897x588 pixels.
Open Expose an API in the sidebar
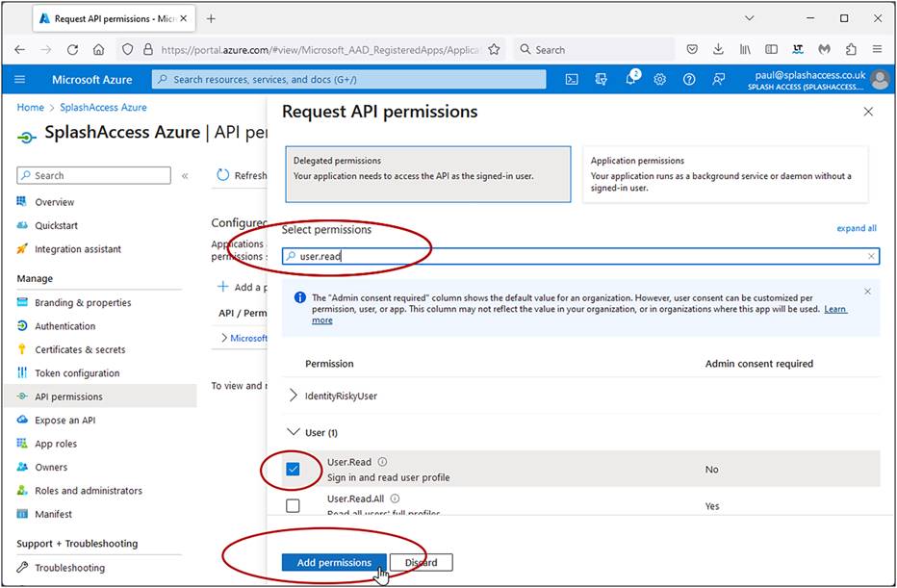pos(65,420)
